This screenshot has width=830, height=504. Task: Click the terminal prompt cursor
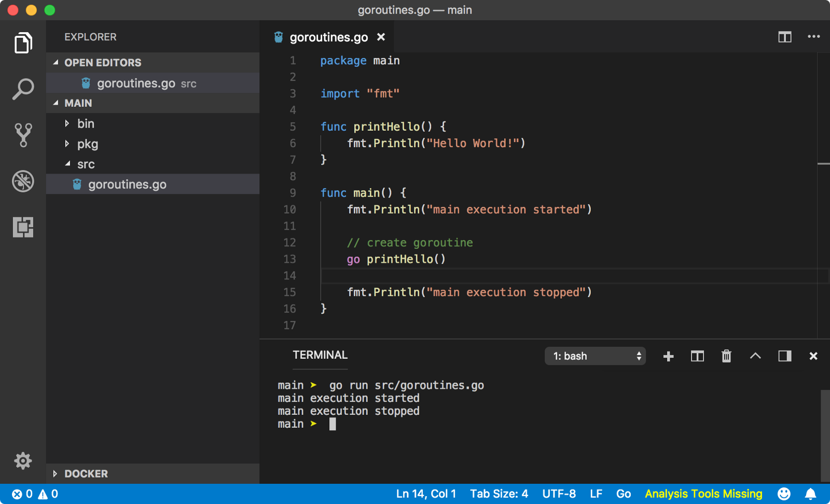pyautogui.click(x=333, y=424)
